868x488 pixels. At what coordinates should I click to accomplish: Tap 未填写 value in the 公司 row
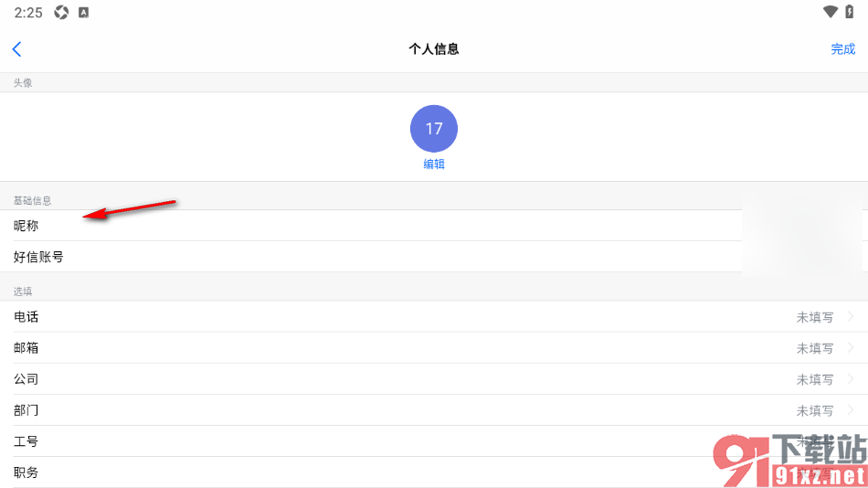(x=814, y=379)
